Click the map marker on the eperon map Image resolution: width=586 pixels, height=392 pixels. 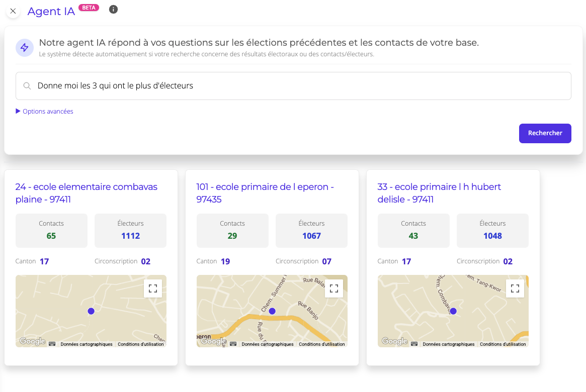(x=272, y=311)
